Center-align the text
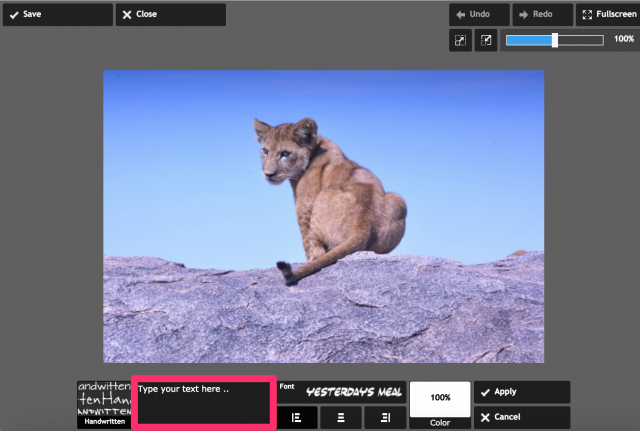The height and width of the screenshot is (431, 640). (x=341, y=417)
